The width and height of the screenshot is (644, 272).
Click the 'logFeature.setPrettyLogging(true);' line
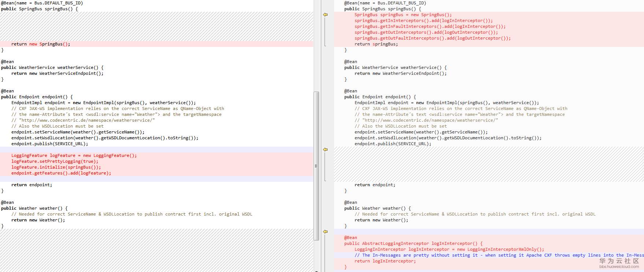[55, 161]
